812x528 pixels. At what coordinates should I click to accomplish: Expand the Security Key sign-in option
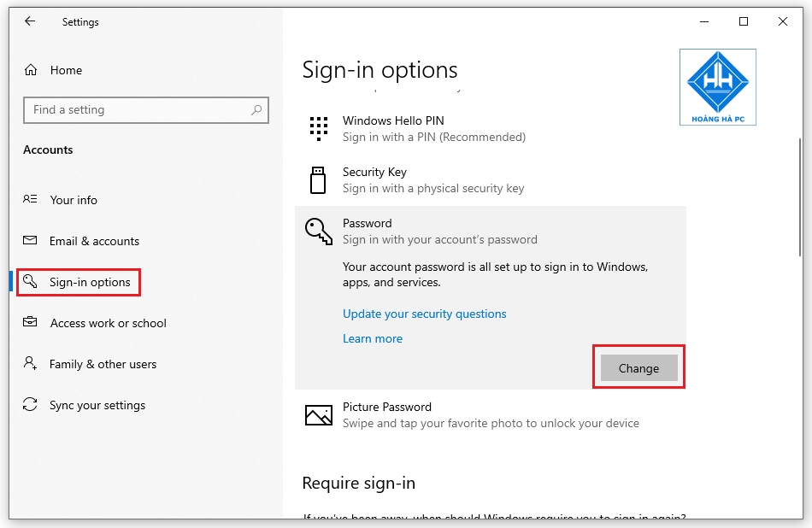491,180
